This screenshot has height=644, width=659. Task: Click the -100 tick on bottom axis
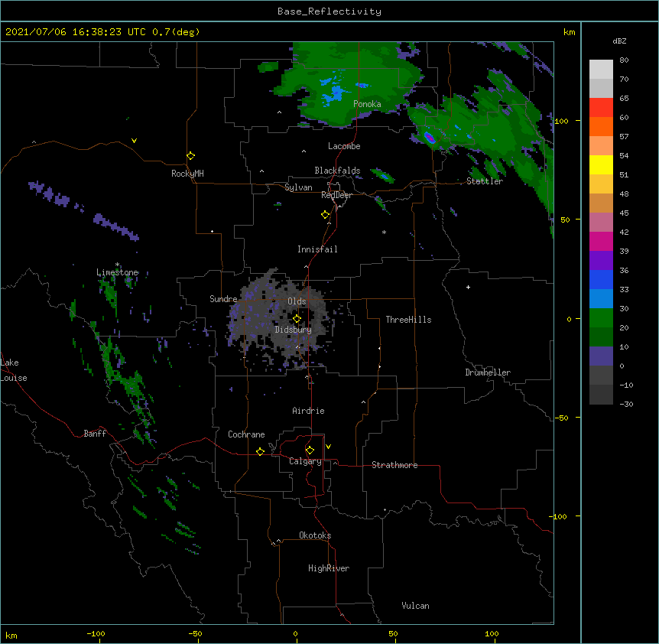coord(96,633)
